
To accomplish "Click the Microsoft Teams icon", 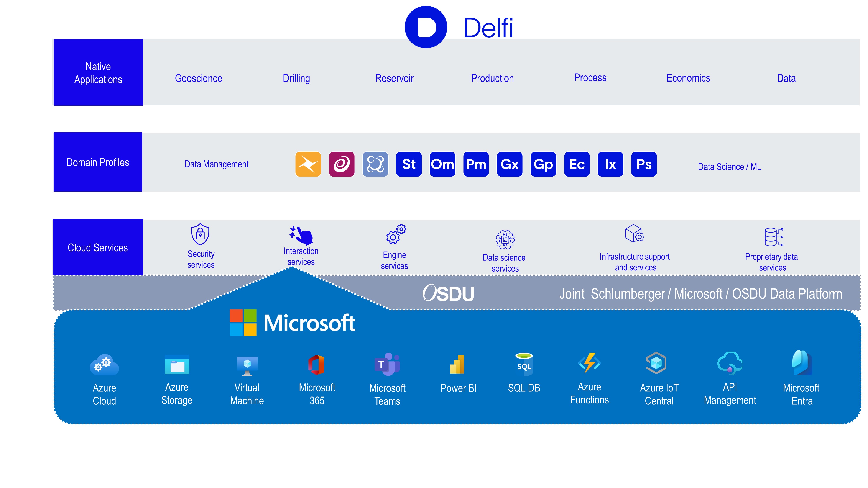I will click(x=387, y=364).
